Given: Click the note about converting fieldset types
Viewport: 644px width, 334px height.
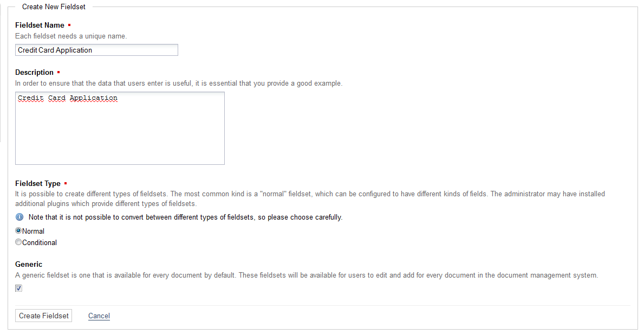Looking at the screenshot, I should pyautogui.click(x=185, y=217).
